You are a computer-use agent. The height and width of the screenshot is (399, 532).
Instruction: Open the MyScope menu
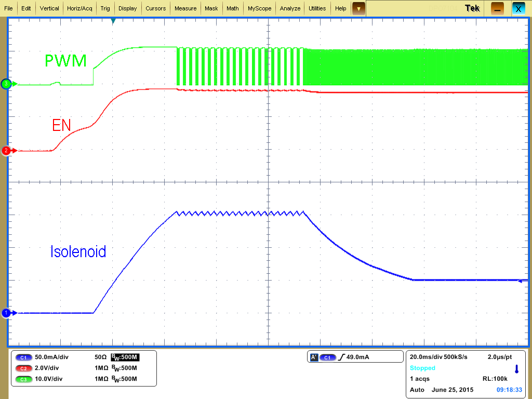click(x=259, y=8)
